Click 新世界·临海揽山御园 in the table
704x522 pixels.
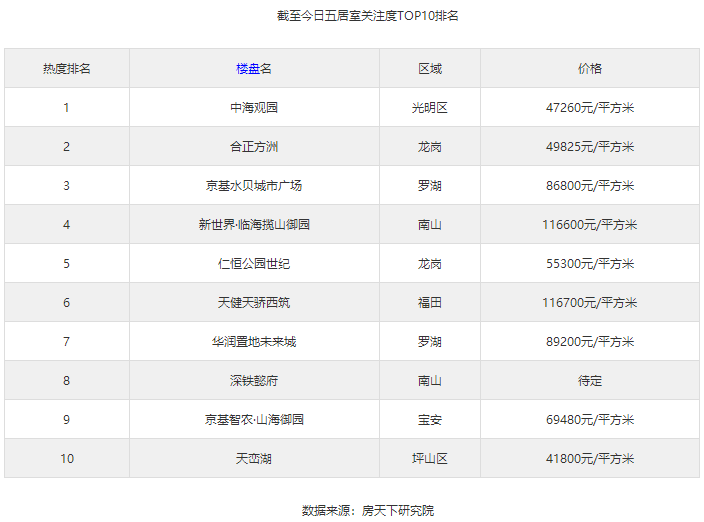point(254,224)
